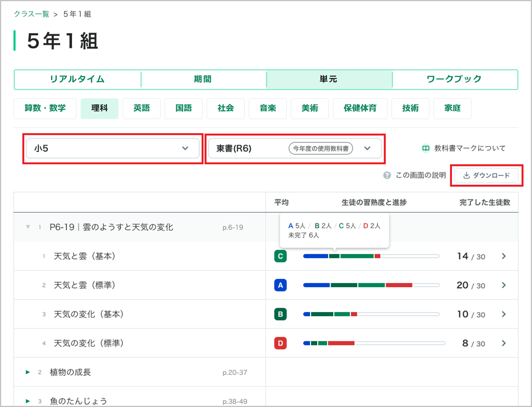Viewport: 532px width, 407px height.
Task: Click the 10 / 30 completed count
Action: pos(471,315)
